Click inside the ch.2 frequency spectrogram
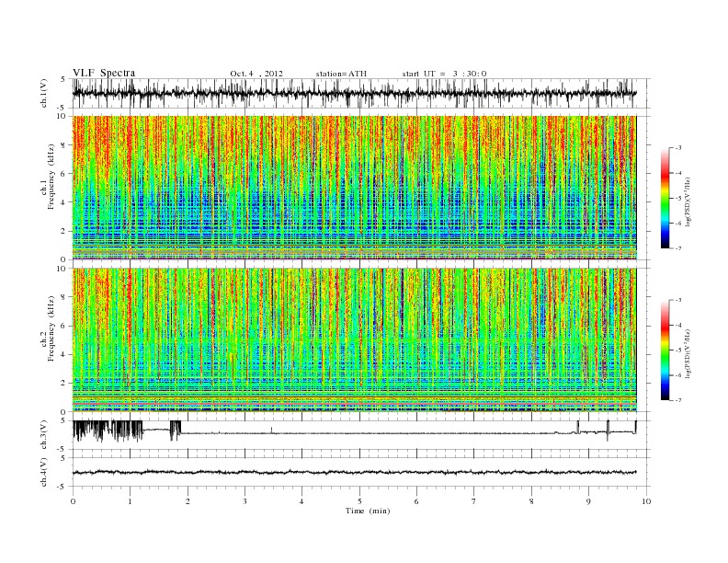 coord(354,340)
